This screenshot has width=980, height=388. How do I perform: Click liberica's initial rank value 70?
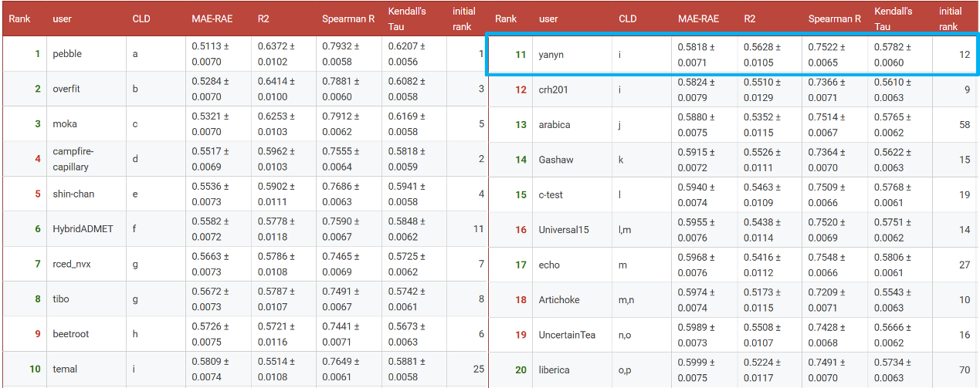coord(965,370)
